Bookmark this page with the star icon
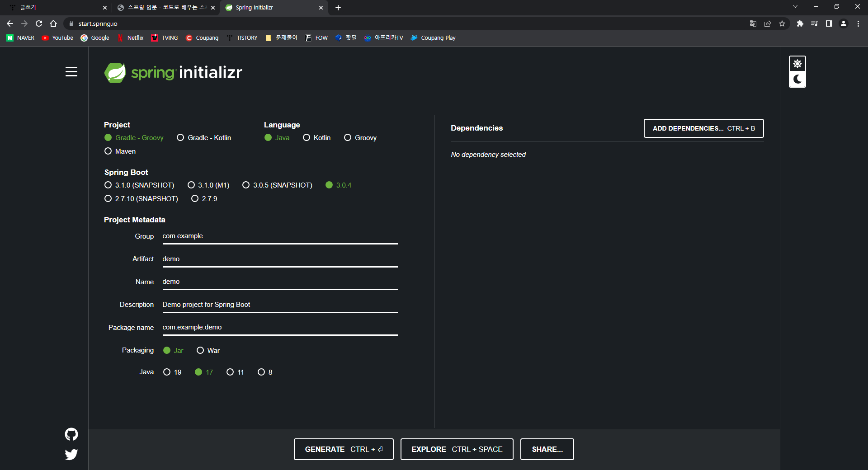This screenshot has width=868, height=470. tap(782, 23)
